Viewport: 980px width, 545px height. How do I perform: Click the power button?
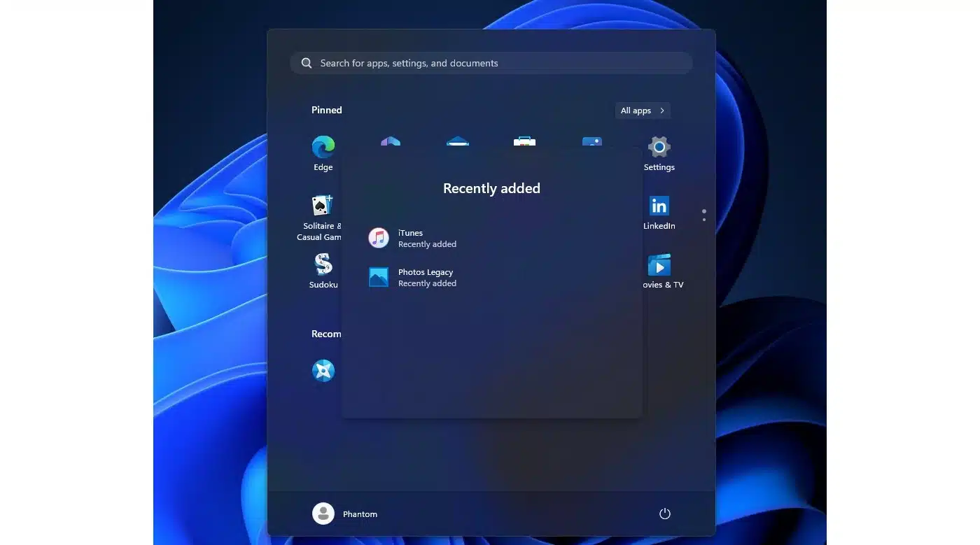[x=664, y=514]
